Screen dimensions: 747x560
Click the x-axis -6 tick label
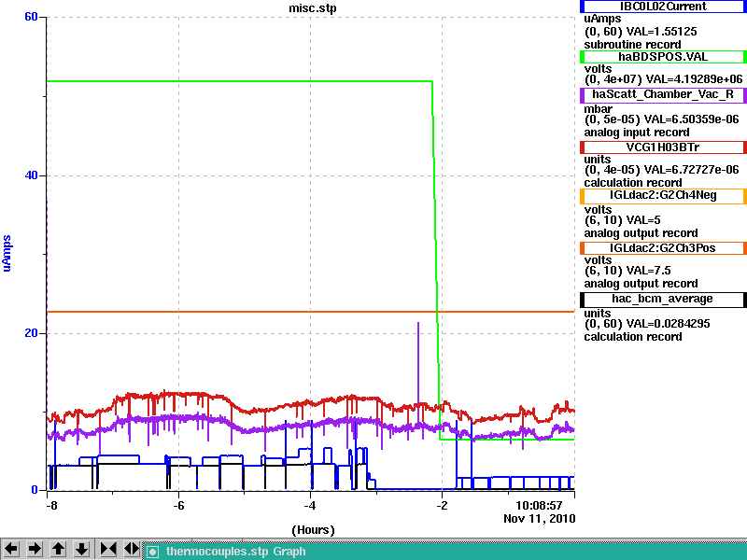coord(178,505)
